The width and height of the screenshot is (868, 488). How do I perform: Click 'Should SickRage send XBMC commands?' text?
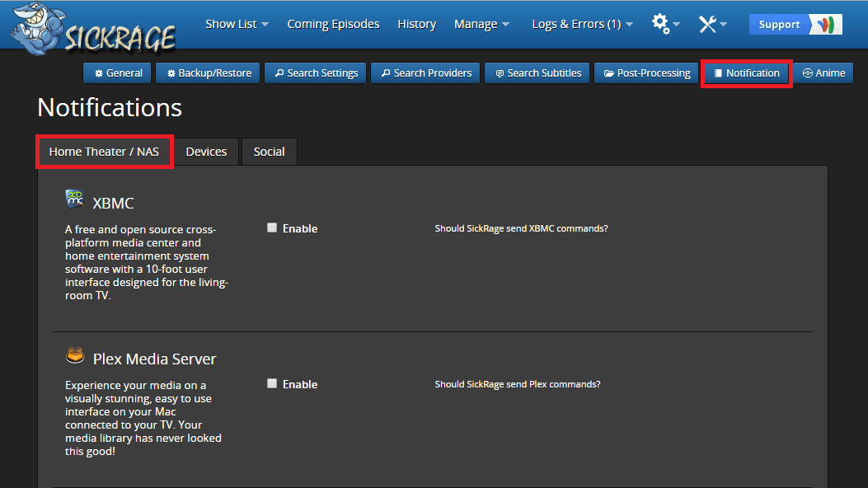(521, 228)
